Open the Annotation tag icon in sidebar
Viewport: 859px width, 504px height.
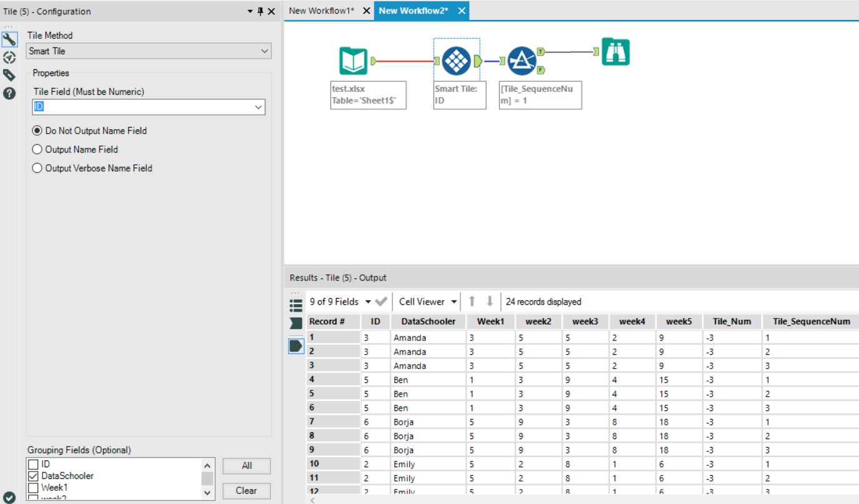9,76
